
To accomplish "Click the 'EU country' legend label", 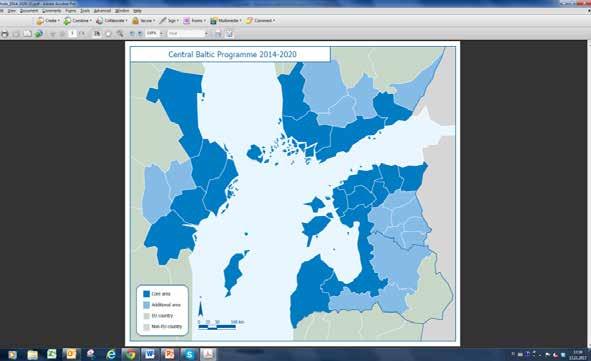I will coord(162,315).
